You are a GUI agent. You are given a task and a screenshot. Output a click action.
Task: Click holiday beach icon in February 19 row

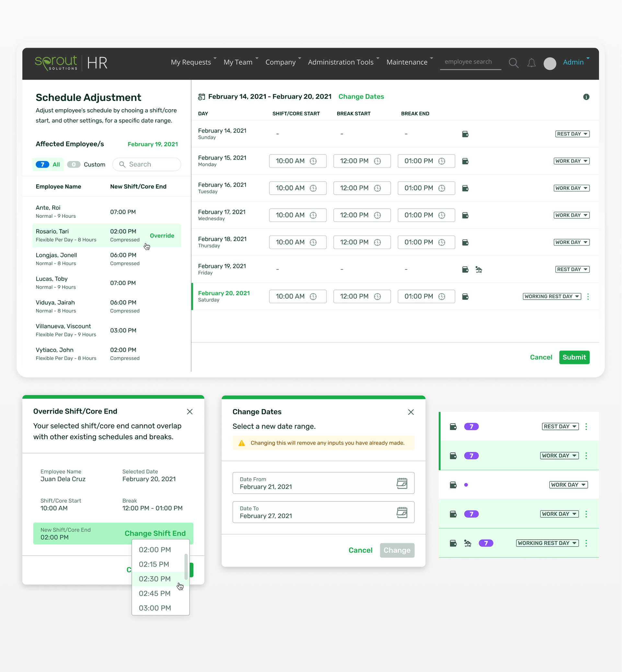[x=478, y=269]
